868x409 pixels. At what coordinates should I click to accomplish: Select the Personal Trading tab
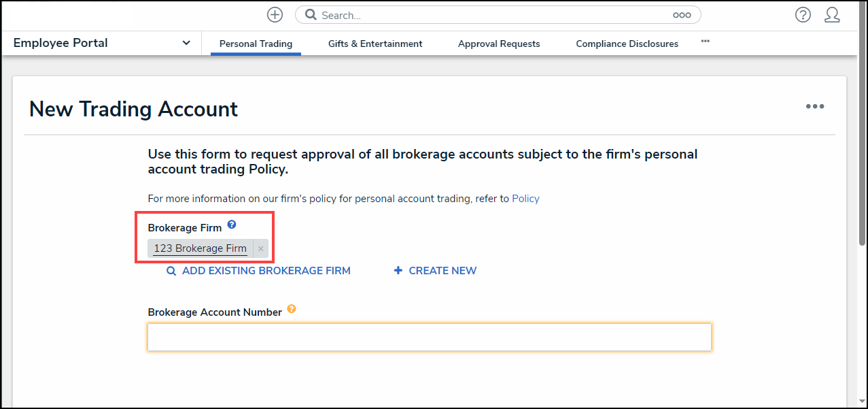(256, 44)
